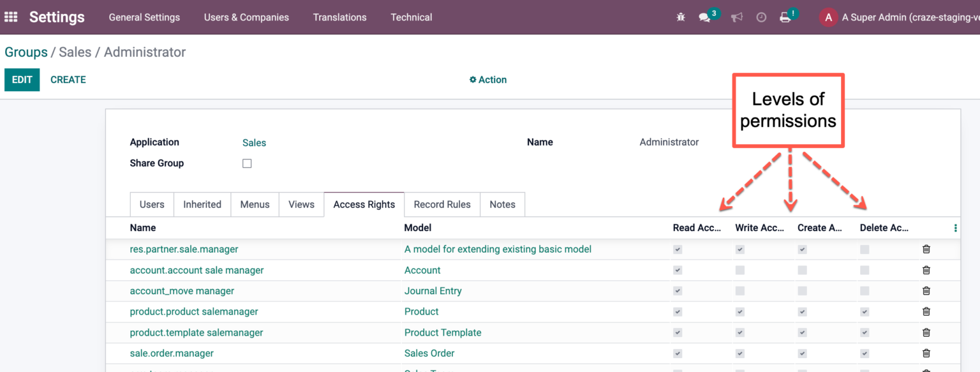Open the gear Action menu
The height and width of the screenshot is (372, 980).
tap(487, 79)
